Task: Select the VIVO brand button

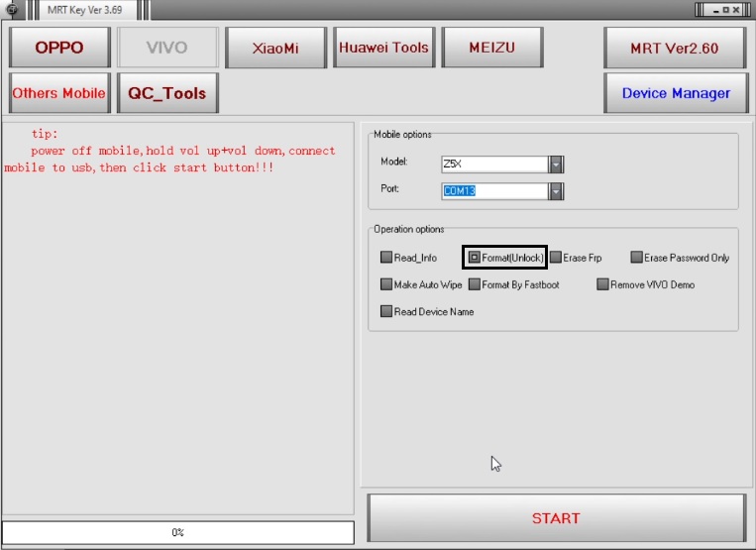Action: pyautogui.click(x=167, y=48)
